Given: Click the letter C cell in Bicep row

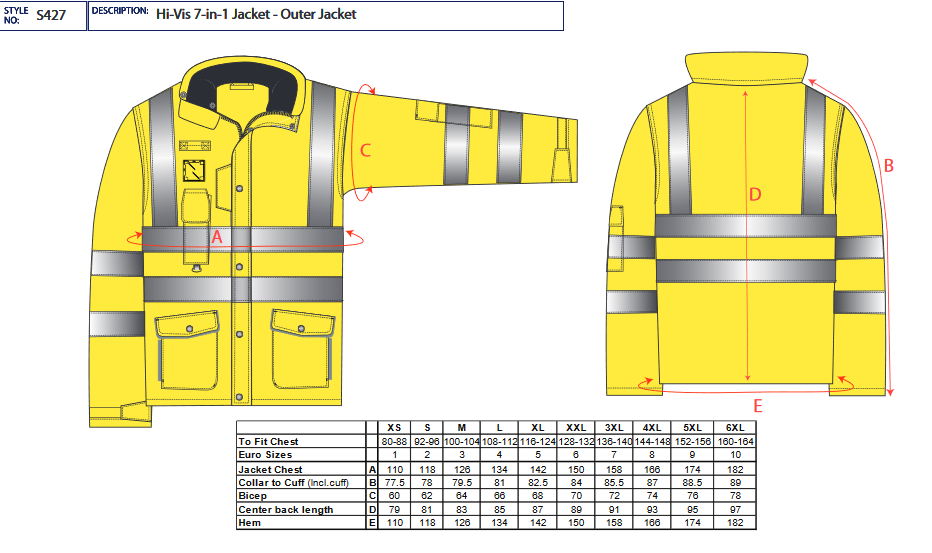Looking at the screenshot, I should tap(372, 496).
